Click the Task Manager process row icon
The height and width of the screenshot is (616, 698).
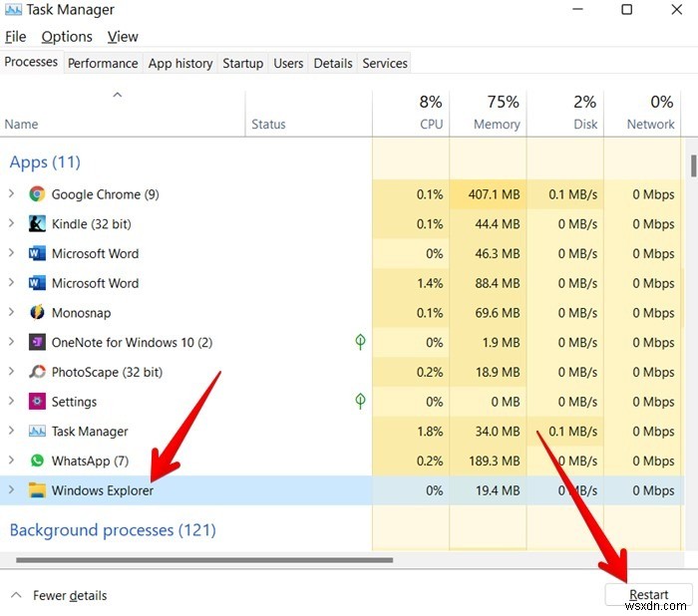click(37, 431)
